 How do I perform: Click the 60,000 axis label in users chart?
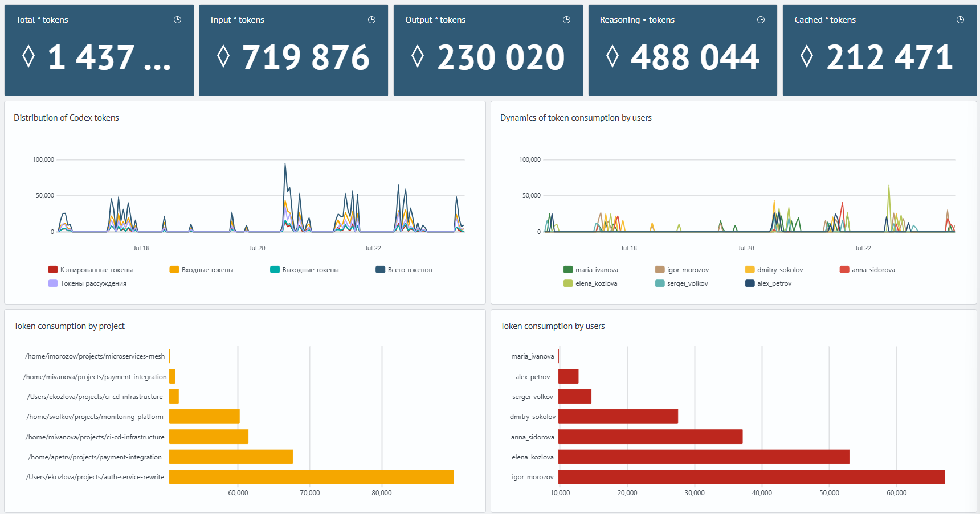pos(897,493)
